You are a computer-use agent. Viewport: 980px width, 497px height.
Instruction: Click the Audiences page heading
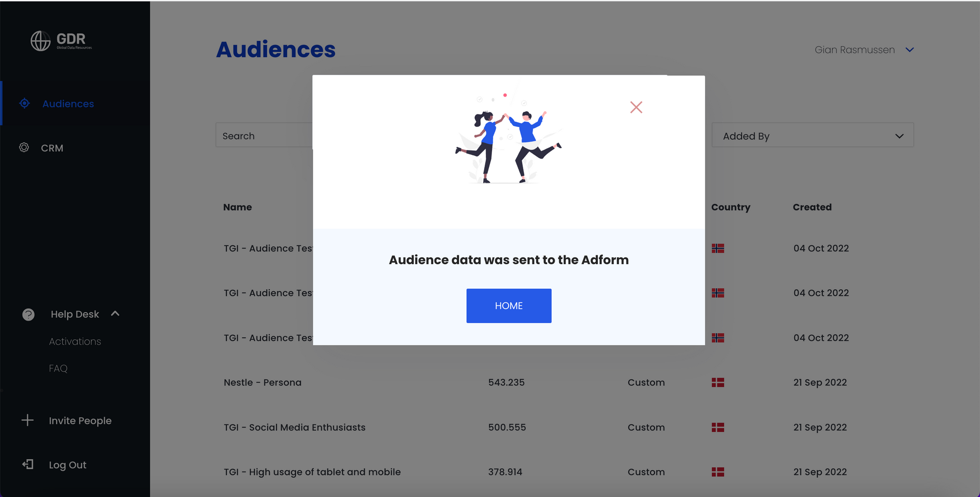[276, 50]
